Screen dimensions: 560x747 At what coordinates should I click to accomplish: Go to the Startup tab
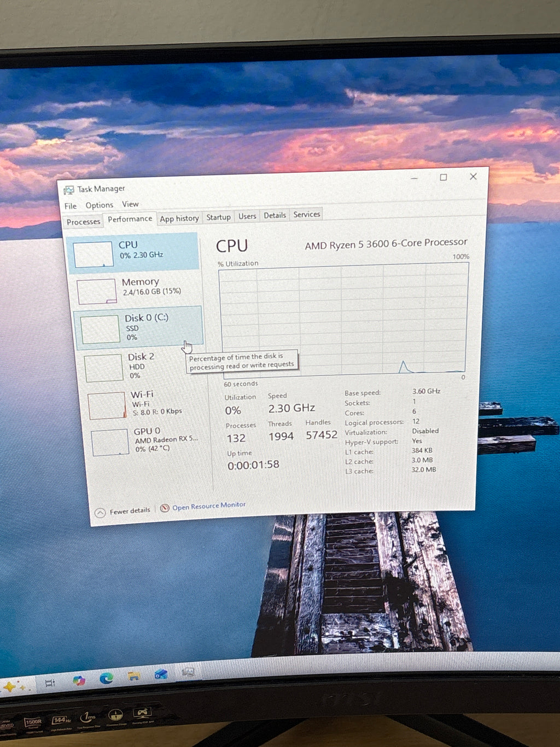[218, 217]
